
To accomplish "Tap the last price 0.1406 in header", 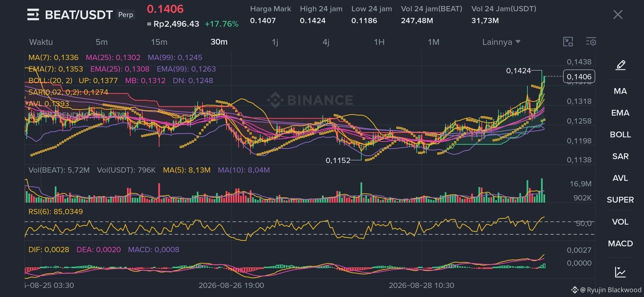I will [x=165, y=9].
